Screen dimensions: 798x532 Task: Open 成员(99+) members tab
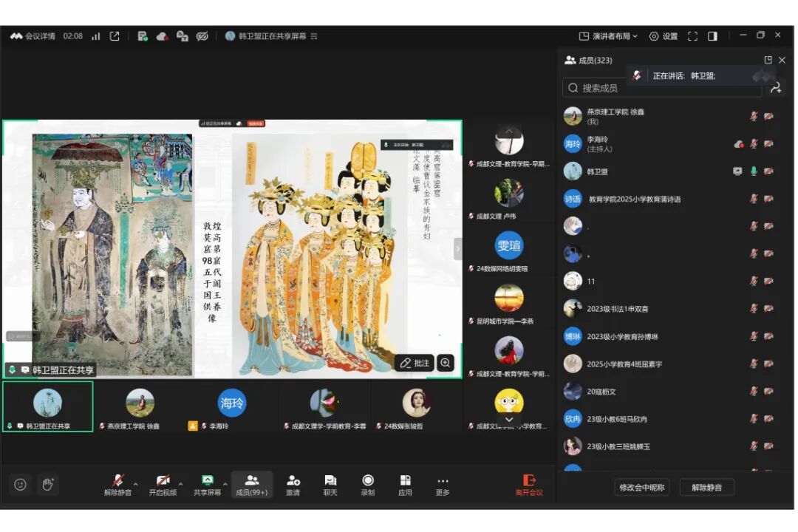pyautogui.click(x=252, y=485)
